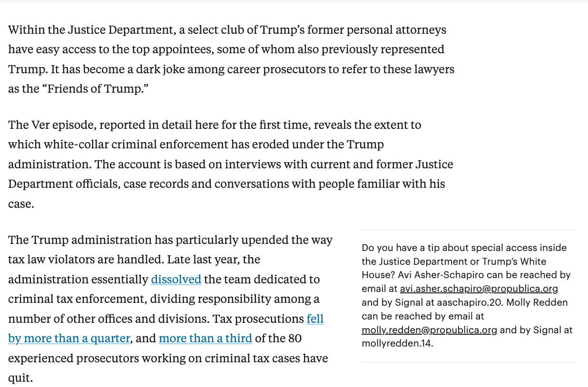Click the "Do you have a tip" question text
This screenshot has width=588, height=387.
(x=464, y=248)
